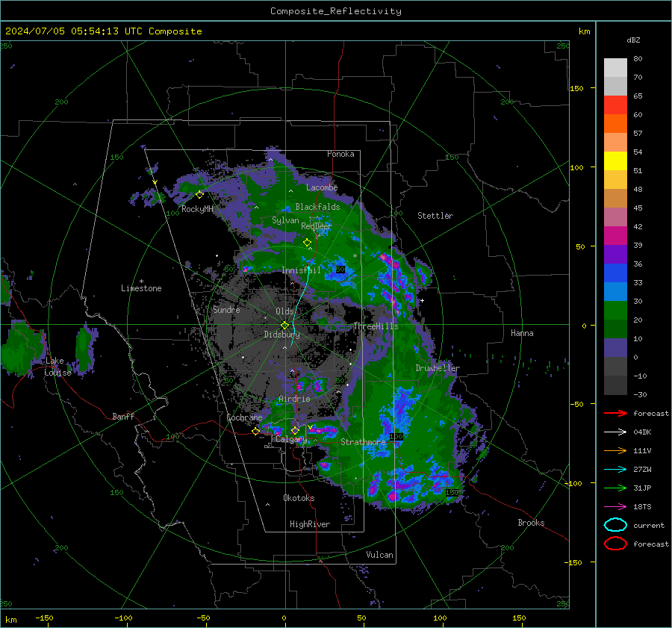Select the magenta 18TS arrow legend icon
672x628 pixels.
[615, 507]
